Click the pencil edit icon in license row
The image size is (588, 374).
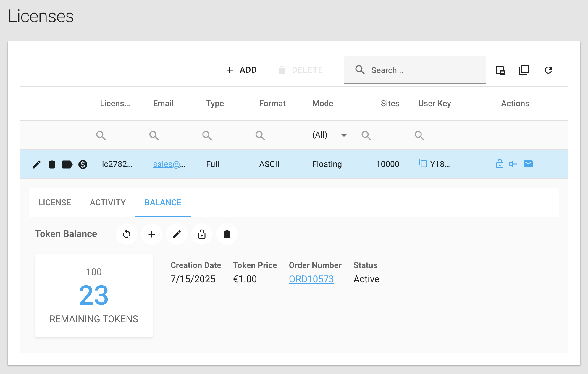[x=37, y=164]
